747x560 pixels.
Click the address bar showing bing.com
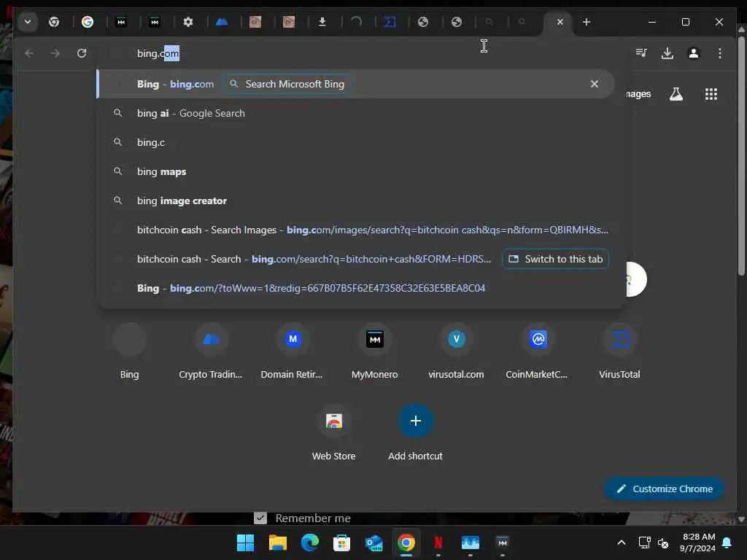coord(362,53)
